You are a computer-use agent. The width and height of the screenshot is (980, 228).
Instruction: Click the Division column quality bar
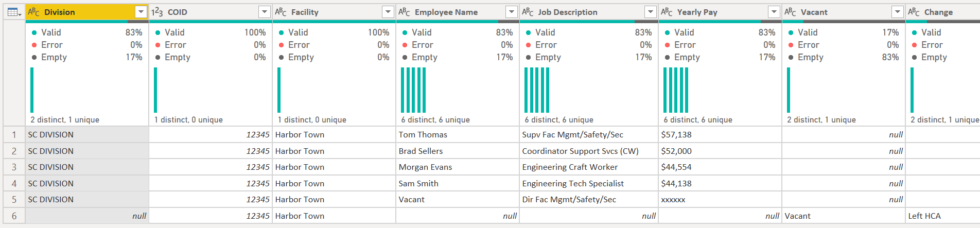coord(87,22)
